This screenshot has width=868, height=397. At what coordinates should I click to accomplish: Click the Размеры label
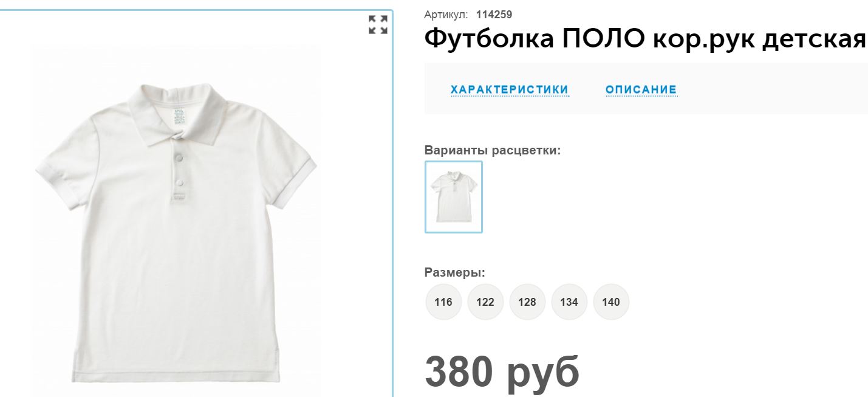click(x=455, y=272)
